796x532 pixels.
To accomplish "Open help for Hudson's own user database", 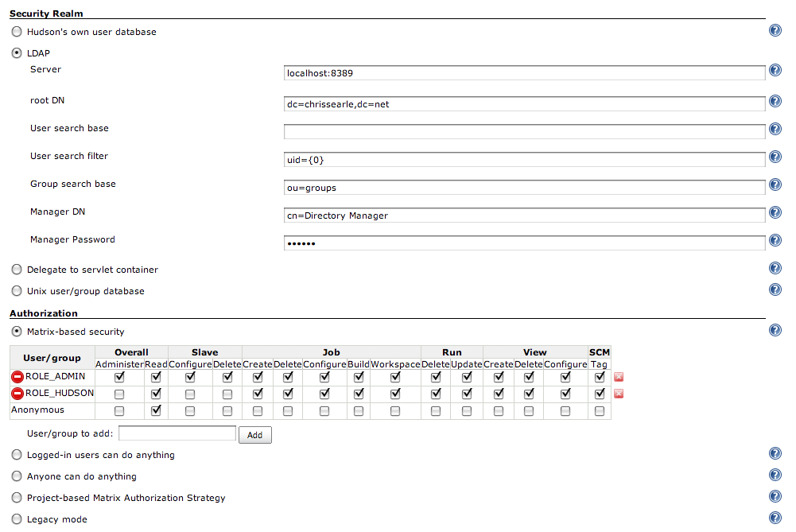I will click(x=775, y=30).
